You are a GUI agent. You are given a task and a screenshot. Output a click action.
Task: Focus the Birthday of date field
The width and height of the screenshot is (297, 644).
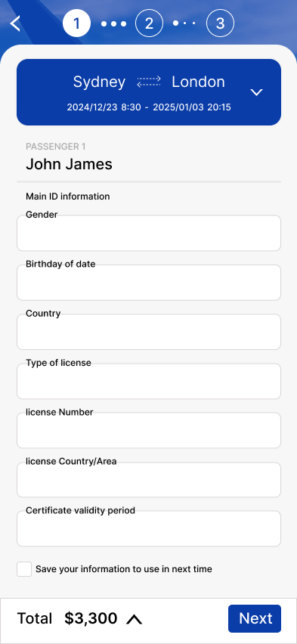click(149, 283)
